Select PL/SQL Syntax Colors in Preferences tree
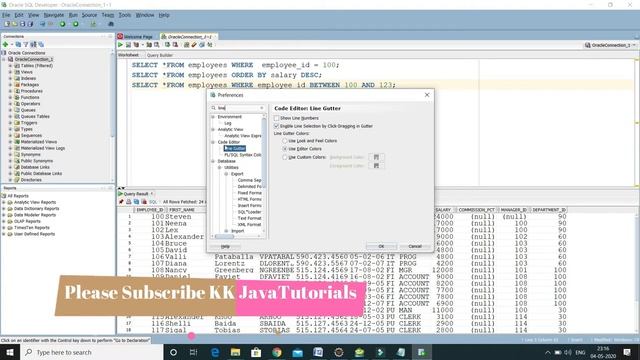 [x=243, y=155]
